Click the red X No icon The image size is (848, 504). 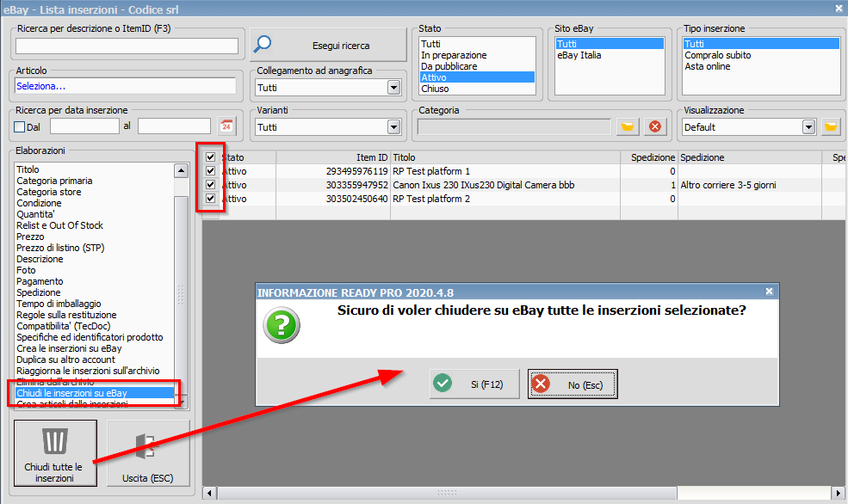click(541, 384)
